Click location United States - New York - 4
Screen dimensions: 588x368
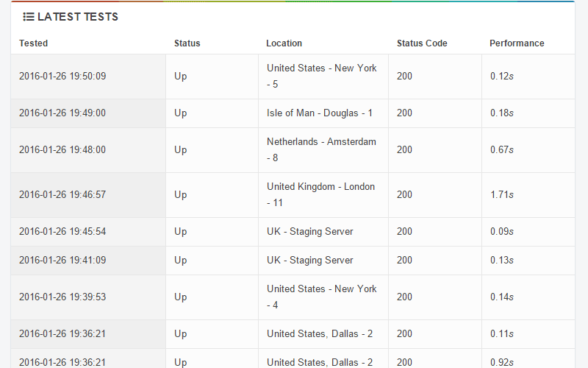322,297
